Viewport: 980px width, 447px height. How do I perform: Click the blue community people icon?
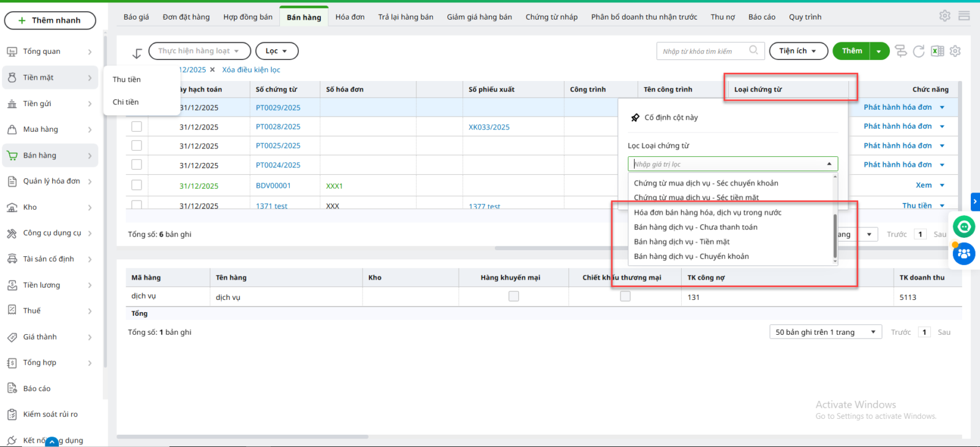coord(964,253)
